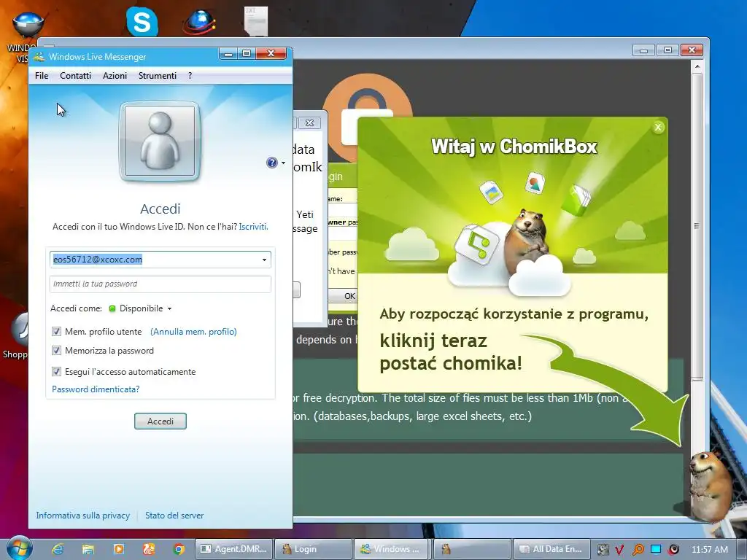This screenshot has width=747, height=560.
Task: Click the blue monitor tray icon
Action: click(x=656, y=550)
